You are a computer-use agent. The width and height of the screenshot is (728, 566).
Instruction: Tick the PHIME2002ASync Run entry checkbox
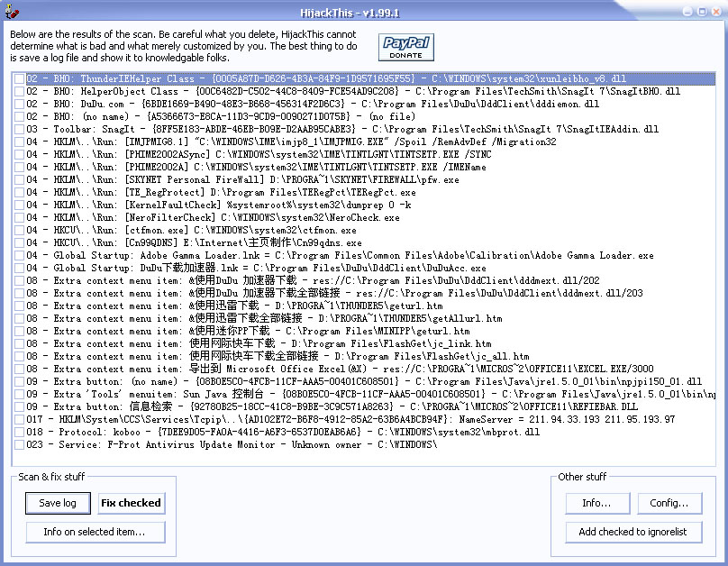click(x=19, y=155)
